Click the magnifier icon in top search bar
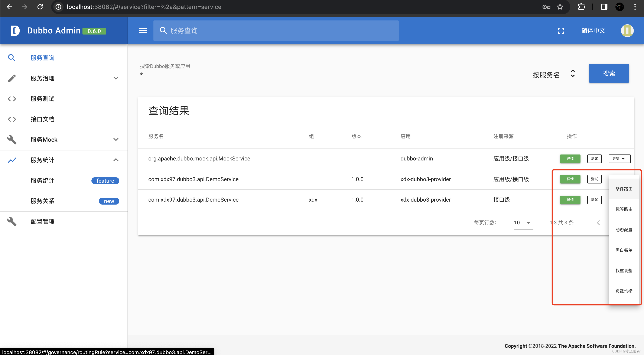The height and width of the screenshot is (355, 644). pos(163,30)
